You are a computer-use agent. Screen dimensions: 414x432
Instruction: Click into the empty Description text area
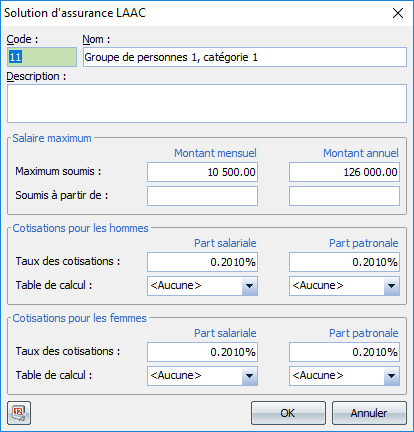(207, 103)
